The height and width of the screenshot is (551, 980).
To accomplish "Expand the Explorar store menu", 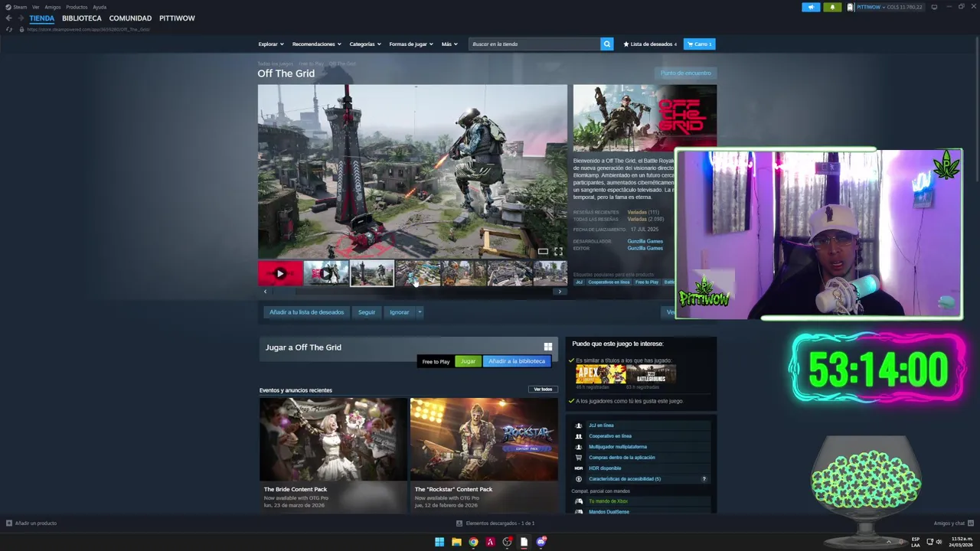I will pos(271,44).
